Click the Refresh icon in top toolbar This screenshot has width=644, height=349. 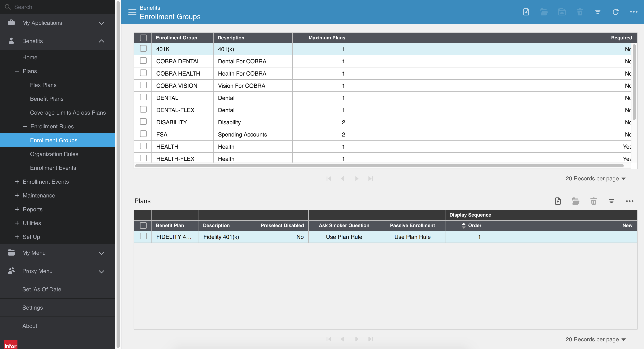point(616,12)
